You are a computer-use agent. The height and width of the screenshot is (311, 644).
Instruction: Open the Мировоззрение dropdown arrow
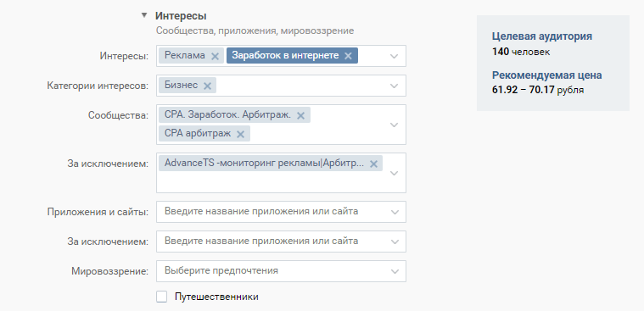[395, 271]
